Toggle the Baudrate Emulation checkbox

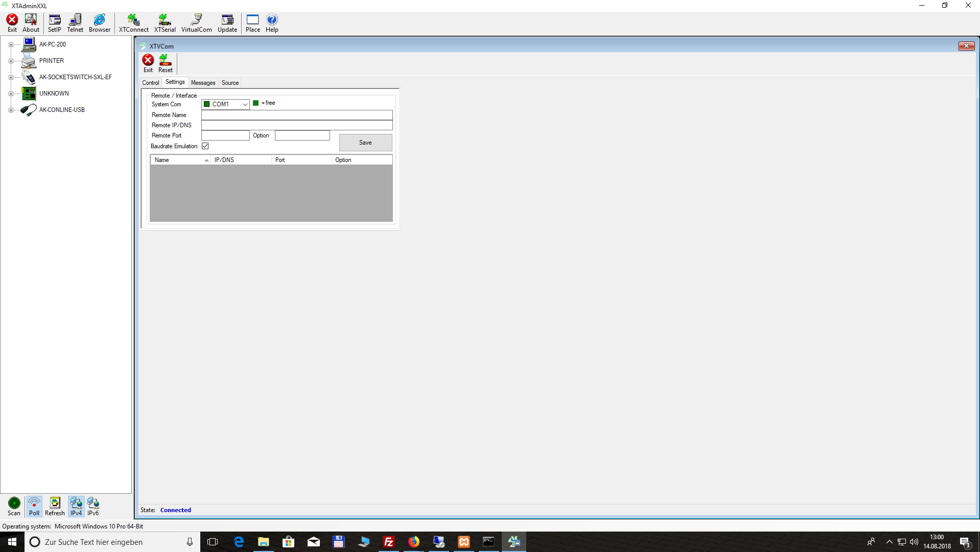(x=205, y=146)
